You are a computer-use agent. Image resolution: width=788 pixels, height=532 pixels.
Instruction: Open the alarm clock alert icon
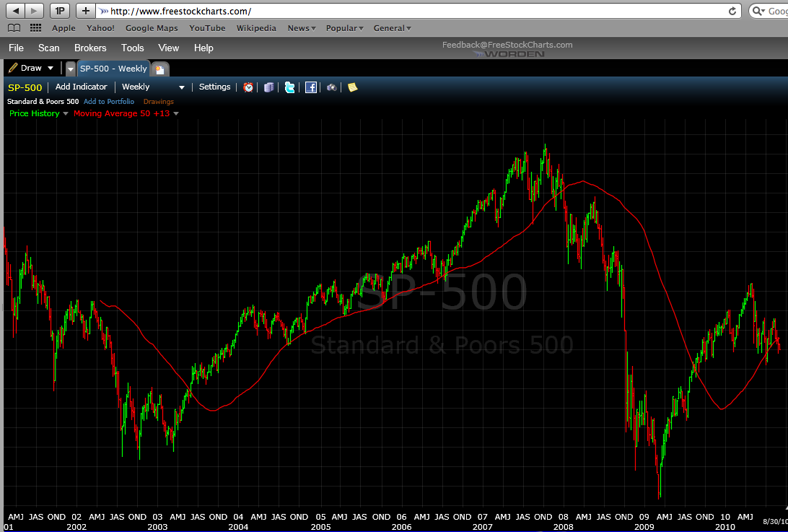coord(248,87)
